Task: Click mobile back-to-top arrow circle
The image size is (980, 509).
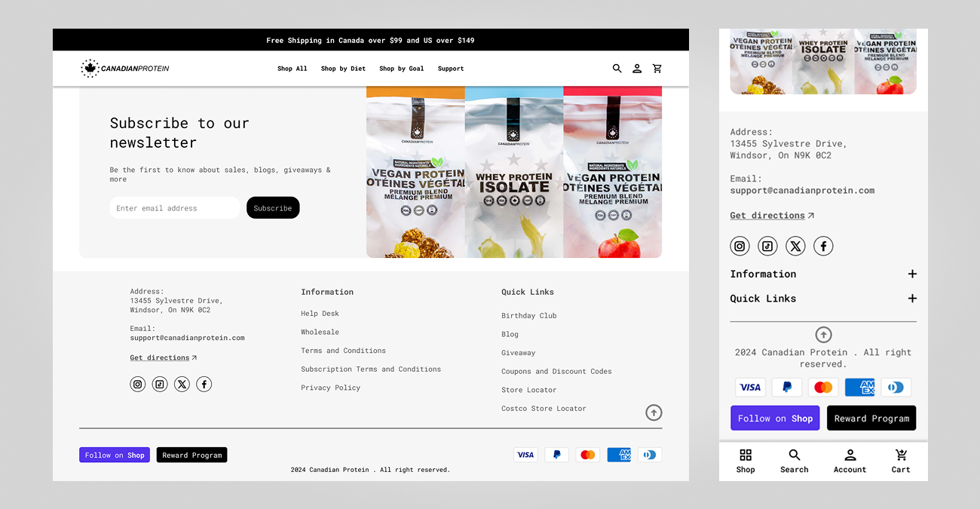Action: [x=823, y=335]
